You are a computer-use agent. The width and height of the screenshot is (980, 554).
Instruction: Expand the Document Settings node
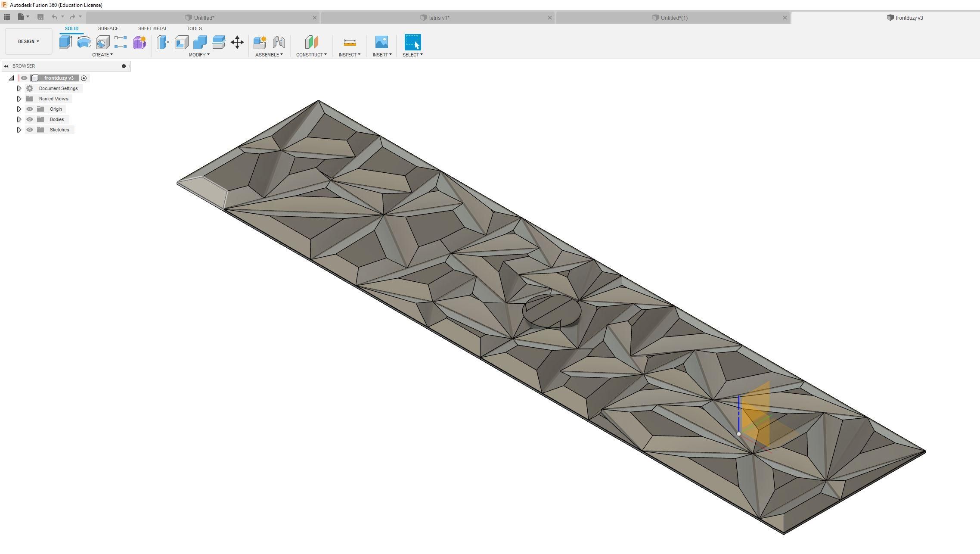point(19,88)
